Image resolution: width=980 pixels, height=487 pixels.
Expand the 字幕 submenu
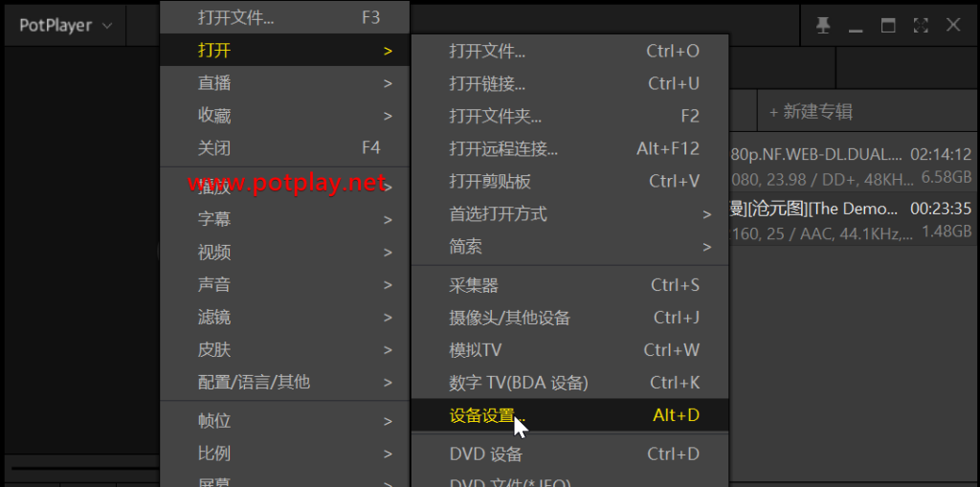pyautogui.click(x=285, y=219)
